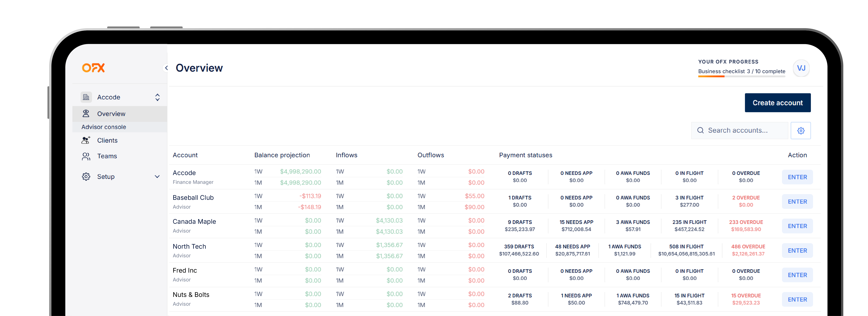The width and height of the screenshot is (868, 316).
Task: Click the Accode building icon
Action: pos(86,97)
